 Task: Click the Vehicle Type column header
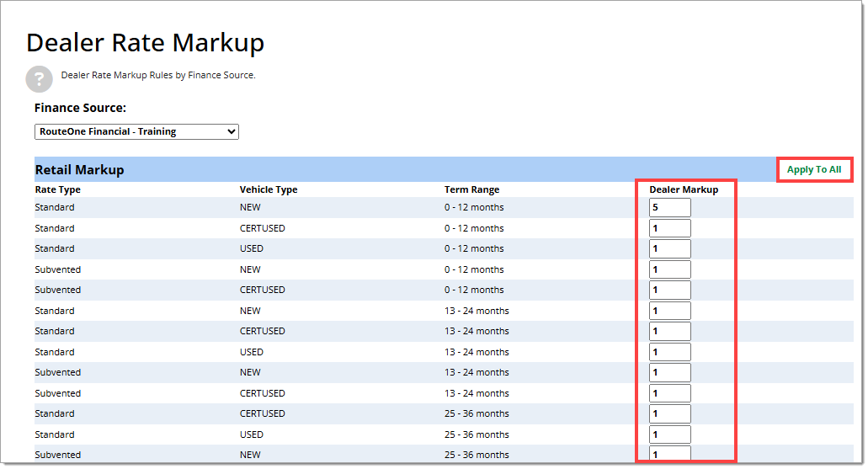268,189
